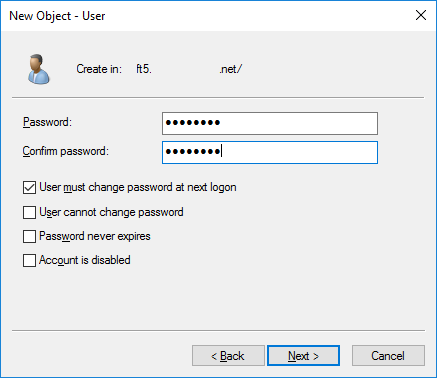The height and width of the screenshot is (378, 437).
Task: Click inside the Confirm password field
Action: coord(270,152)
